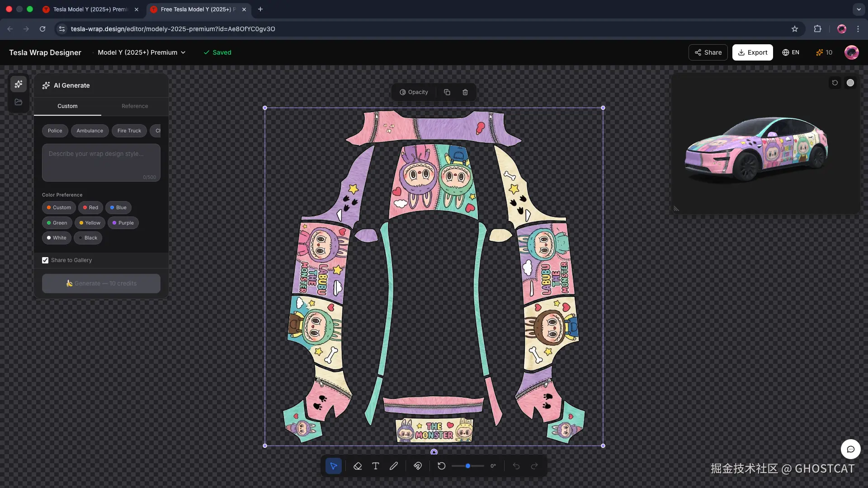The image size is (868, 488).
Task: View the 10 credits balance
Action: pos(824,52)
